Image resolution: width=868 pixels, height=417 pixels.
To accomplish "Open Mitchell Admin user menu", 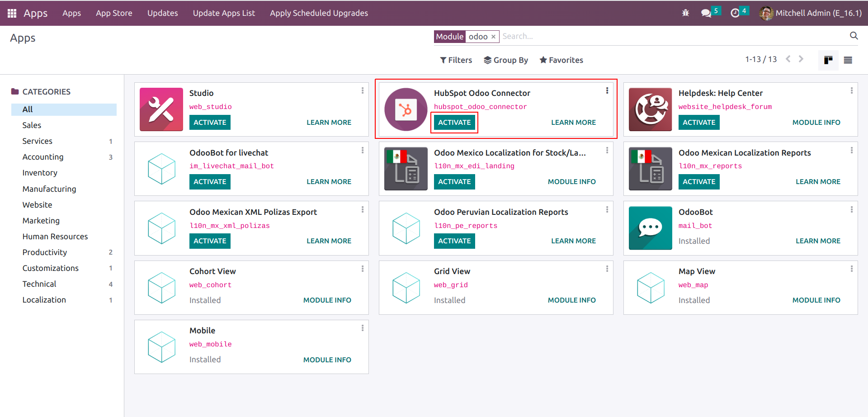I will tap(811, 13).
